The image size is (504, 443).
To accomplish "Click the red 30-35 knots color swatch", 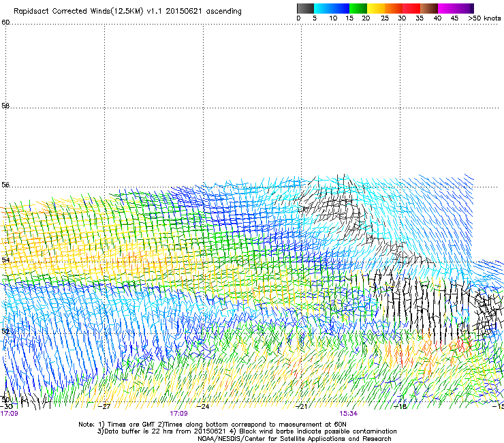I will (411, 8).
